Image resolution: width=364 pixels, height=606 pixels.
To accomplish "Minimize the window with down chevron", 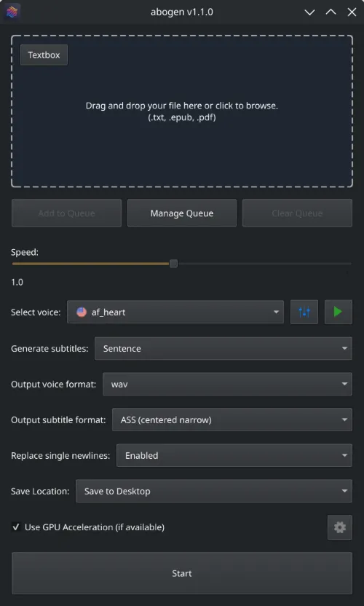I will click(309, 12).
